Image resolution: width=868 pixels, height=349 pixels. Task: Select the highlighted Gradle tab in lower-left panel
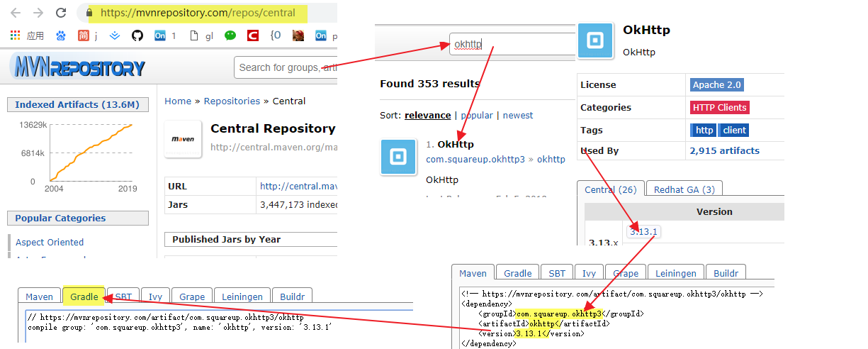84,297
